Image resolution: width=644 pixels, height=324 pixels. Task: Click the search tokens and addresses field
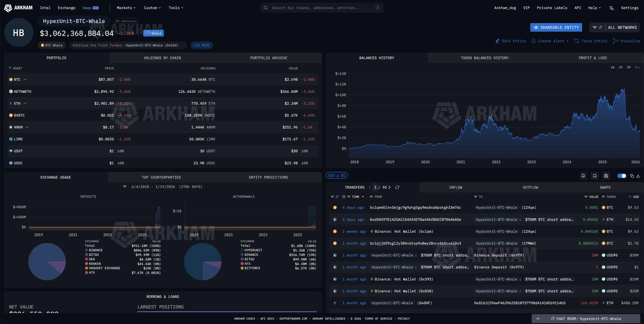pos(322,8)
